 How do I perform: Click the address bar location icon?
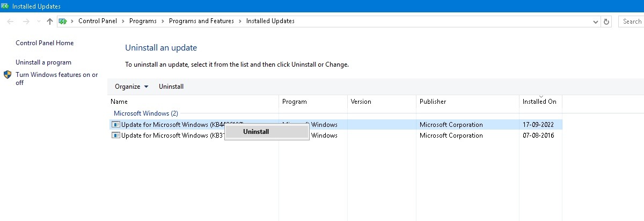[63, 22]
